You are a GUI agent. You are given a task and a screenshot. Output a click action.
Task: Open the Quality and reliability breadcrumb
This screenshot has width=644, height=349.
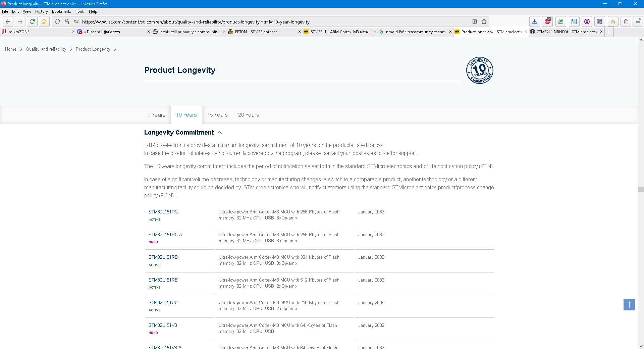(46, 49)
